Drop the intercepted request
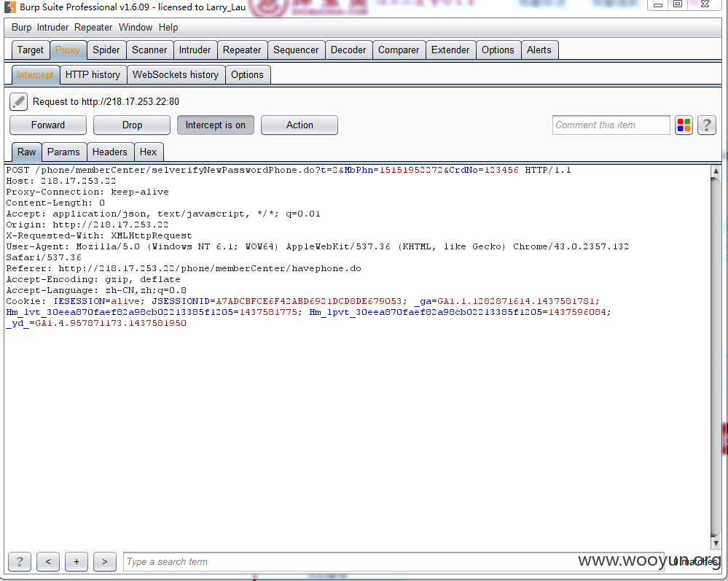This screenshot has width=728, height=581. coord(132,125)
